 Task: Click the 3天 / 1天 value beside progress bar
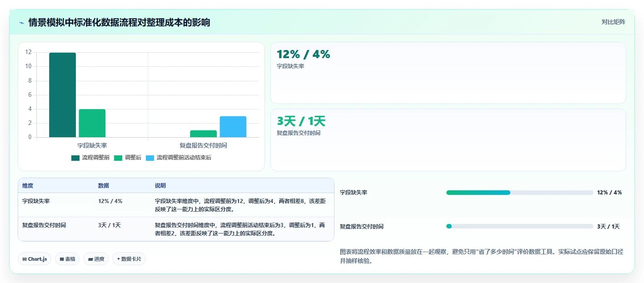[x=609, y=227]
